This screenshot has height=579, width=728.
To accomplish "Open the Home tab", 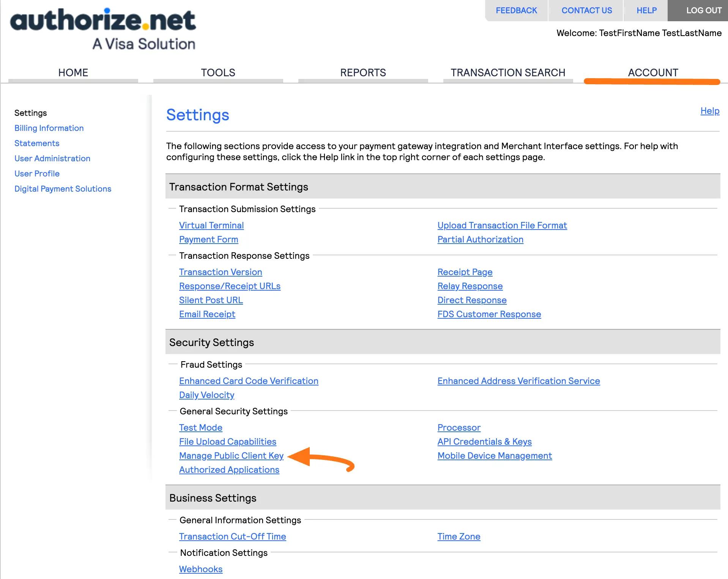I will [73, 72].
